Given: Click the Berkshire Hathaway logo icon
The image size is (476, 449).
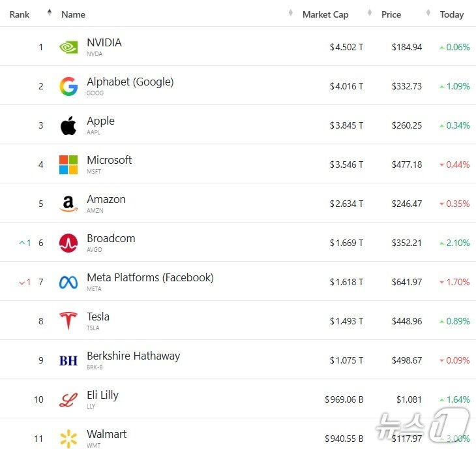Looking at the screenshot, I should pyautogui.click(x=68, y=360).
